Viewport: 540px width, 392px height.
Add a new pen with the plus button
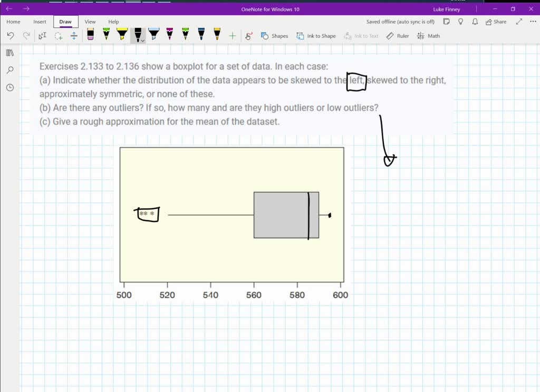232,35
